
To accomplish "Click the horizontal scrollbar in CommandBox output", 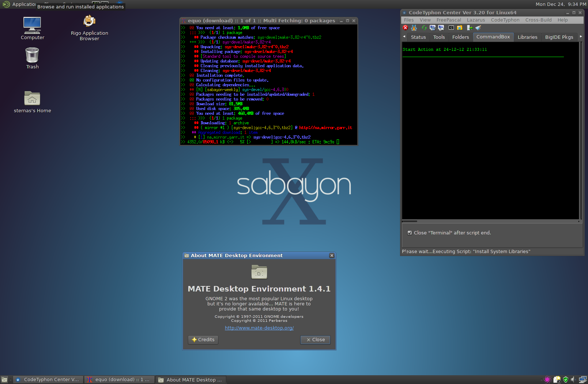I will pos(490,221).
